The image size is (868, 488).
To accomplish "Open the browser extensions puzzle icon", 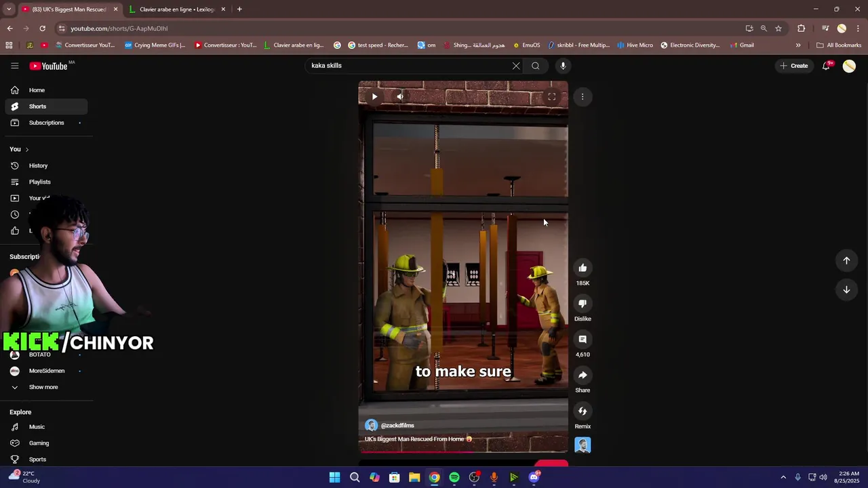I will [x=802, y=28].
